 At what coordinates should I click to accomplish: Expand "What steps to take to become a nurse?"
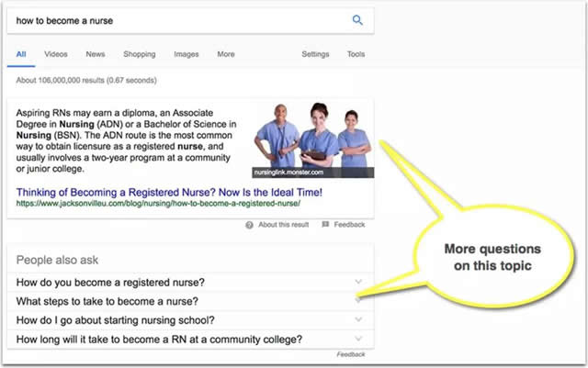pyautogui.click(x=358, y=301)
